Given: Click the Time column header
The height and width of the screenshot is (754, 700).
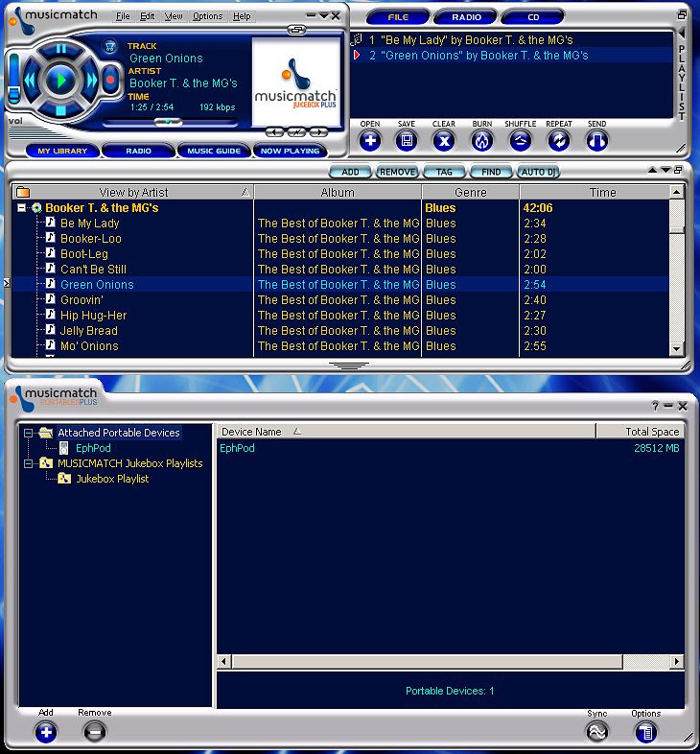Looking at the screenshot, I should point(595,193).
